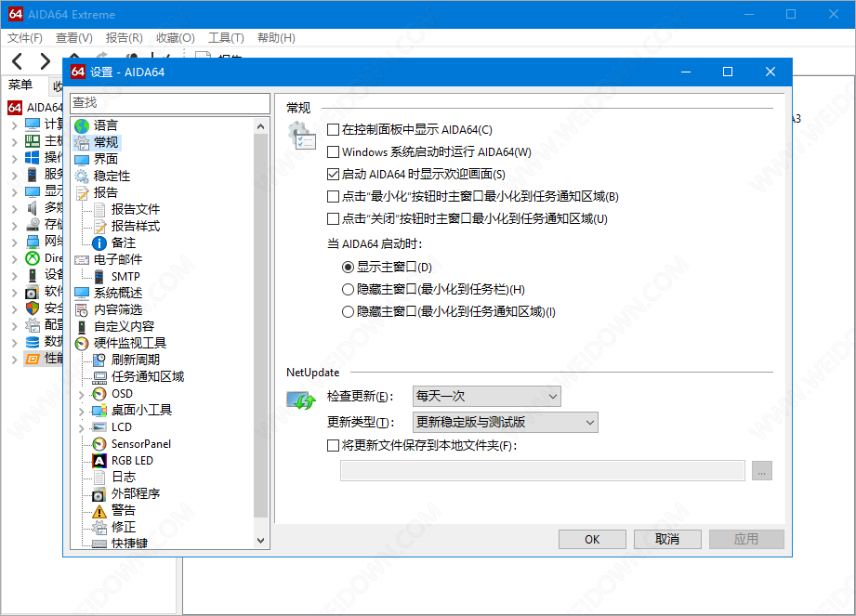
Task: Click the RGB LED icon
Action: (99, 461)
